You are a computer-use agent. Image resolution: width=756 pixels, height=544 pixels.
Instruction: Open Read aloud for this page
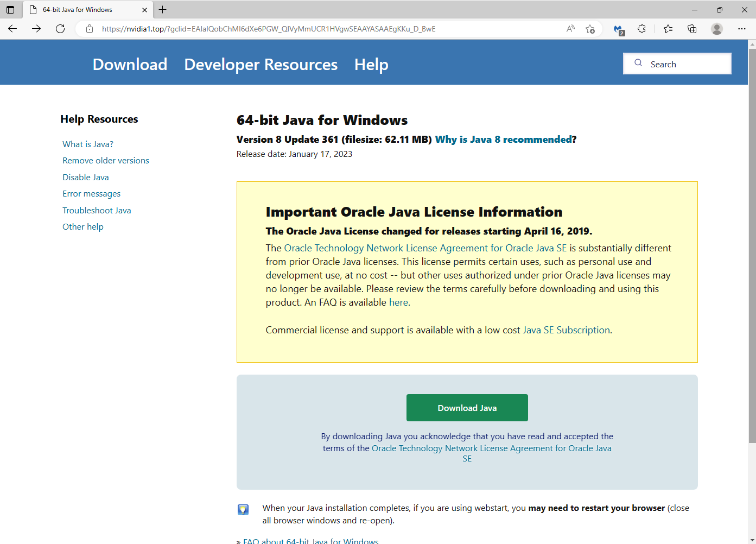point(570,29)
